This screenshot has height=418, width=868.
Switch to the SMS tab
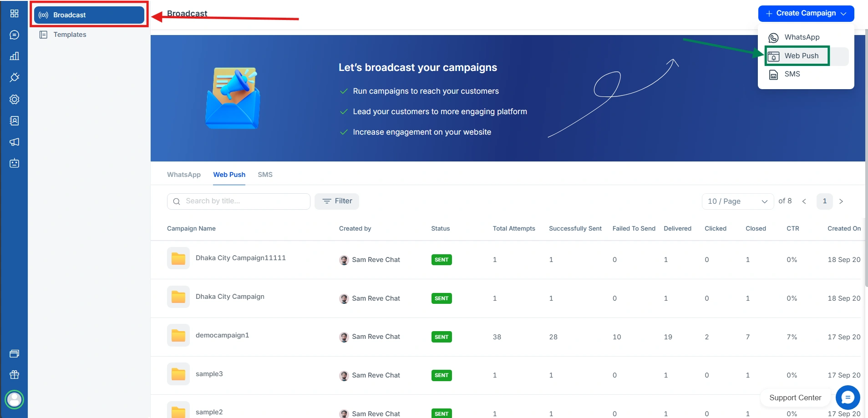tap(265, 175)
